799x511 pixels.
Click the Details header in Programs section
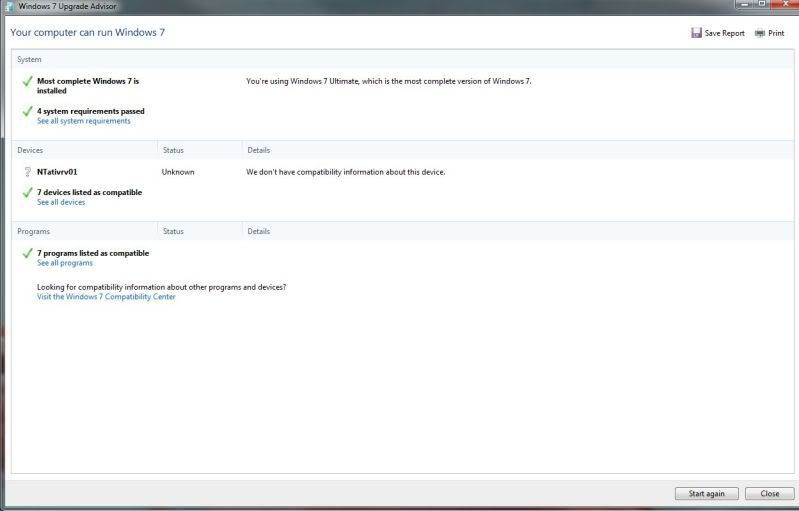[x=258, y=231]
